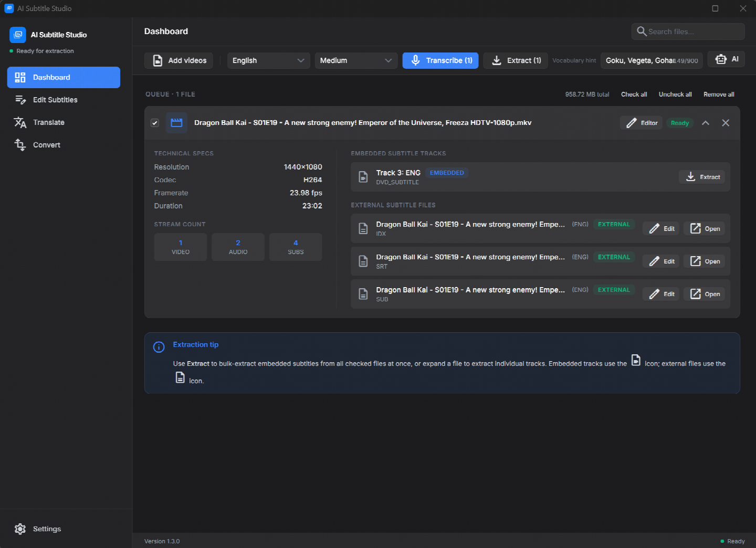Image resolution: width=756 pixels, height=548 pixels.
Task: Go to Translate section
Action: [64, 122]
